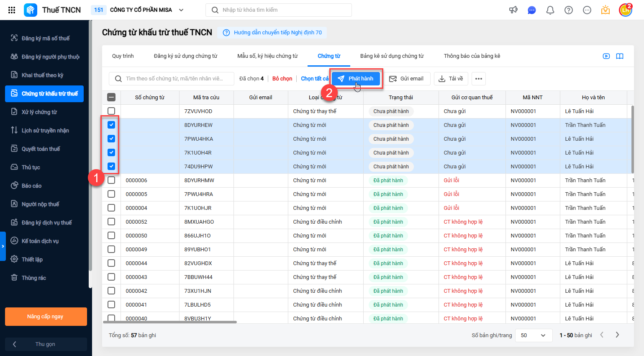Open the apps grid launcher icon
This screenshot has width=644, height=356.
12,10
